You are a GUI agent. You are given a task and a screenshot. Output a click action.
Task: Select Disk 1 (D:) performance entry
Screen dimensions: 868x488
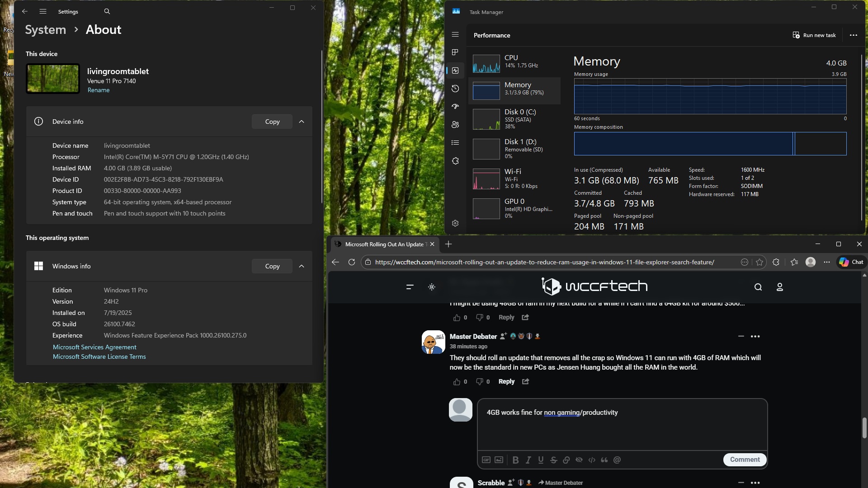point(515,149)
